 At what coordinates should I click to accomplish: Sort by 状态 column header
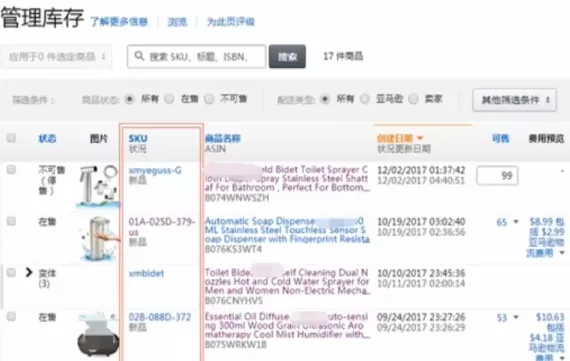[x=47, y=139]
